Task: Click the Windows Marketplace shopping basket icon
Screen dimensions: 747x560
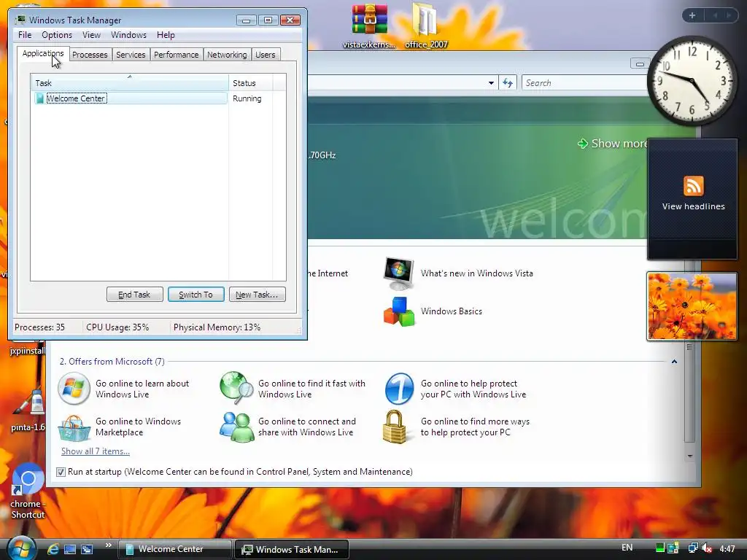Action: pos(74,427)
